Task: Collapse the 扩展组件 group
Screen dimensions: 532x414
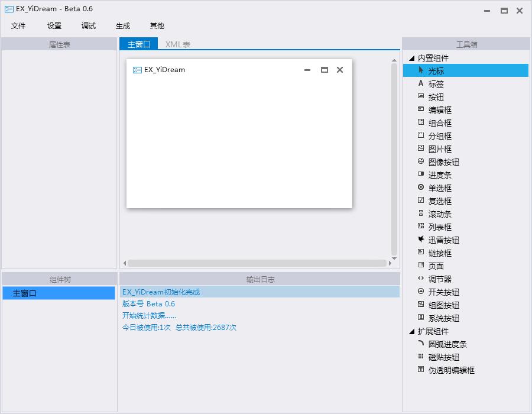Action: point(412,331)
